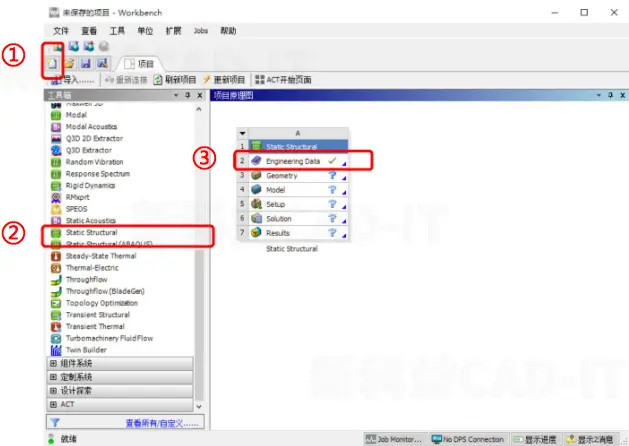Close the 工具箱 toolbox panel

point(200,95)
